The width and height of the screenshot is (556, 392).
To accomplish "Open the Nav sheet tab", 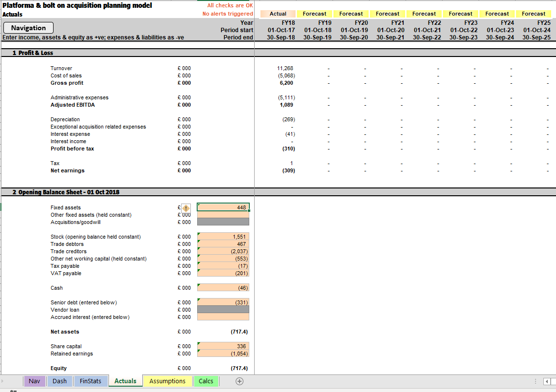I will (35, 381).
